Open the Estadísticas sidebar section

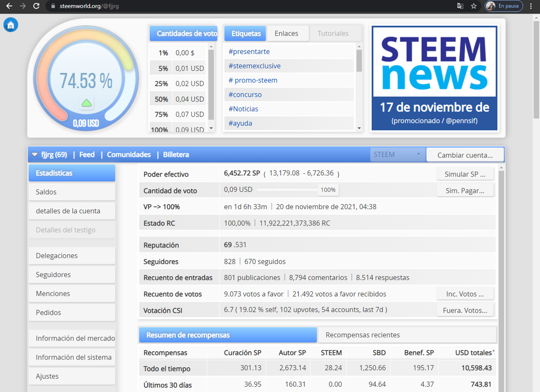[72, 173]
